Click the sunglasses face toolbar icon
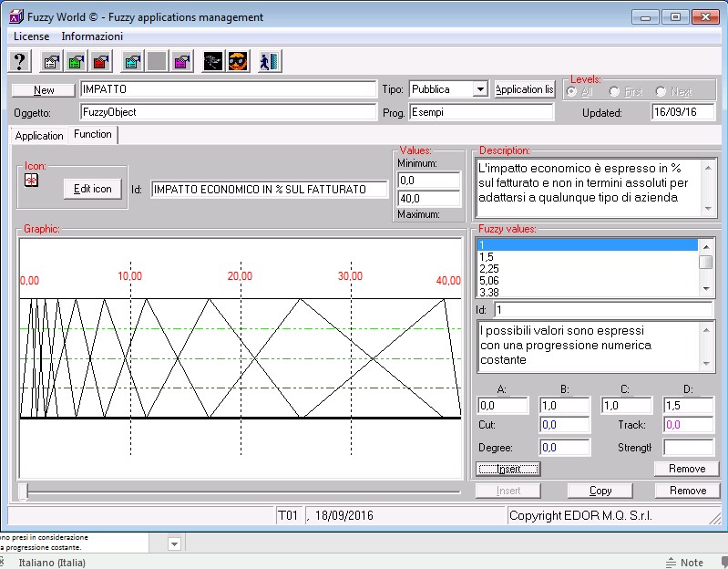Viewport: 728px width, 569px height. (238, 61)
